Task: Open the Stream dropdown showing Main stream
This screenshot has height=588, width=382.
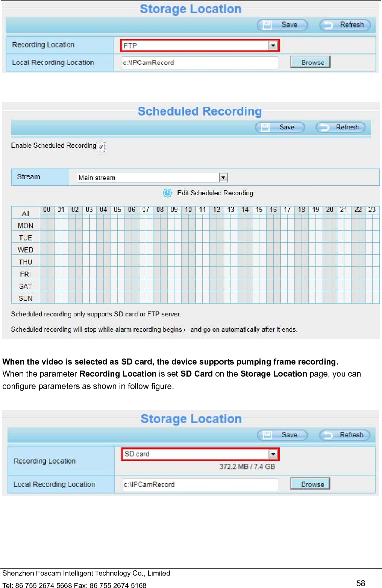Action: (223, 177)
